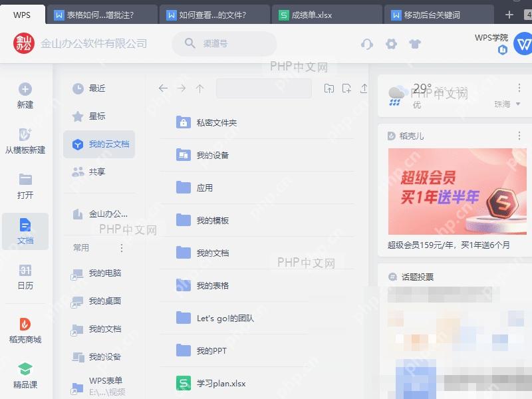This screenshot has width=532, height=399.
Task: Open the 日历 calendar icon
Action: (25, 270)
